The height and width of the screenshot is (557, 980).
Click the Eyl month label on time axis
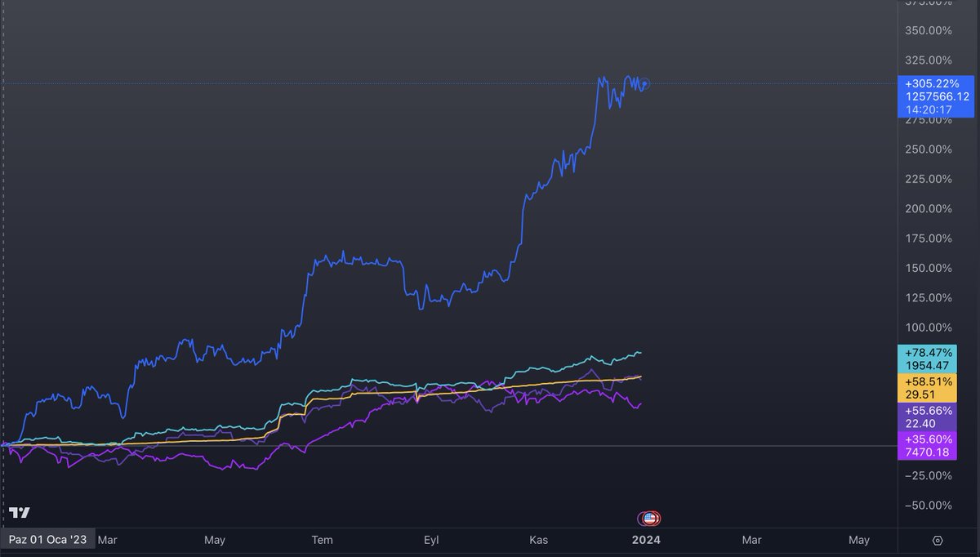pyautogui.click(x=430, y=540)
